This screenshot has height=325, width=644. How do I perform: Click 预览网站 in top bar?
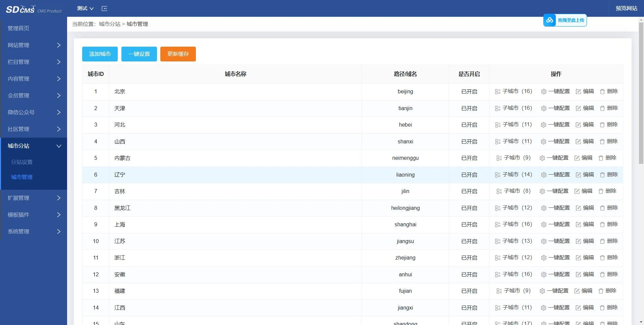click(626, 8)
